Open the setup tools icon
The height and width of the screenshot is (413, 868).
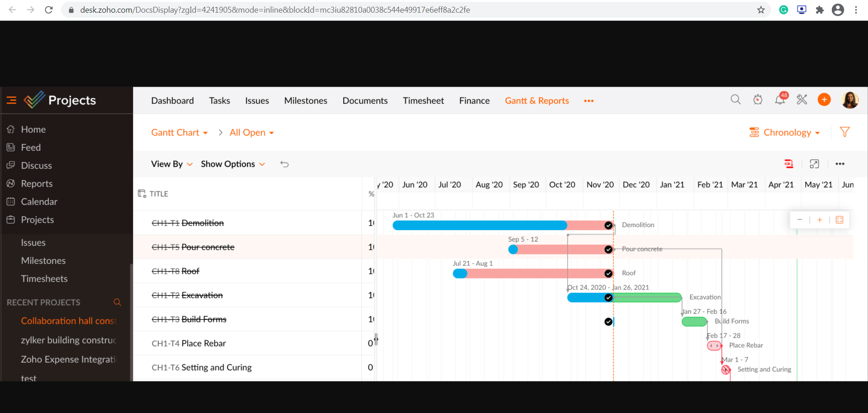coord(802,100)
